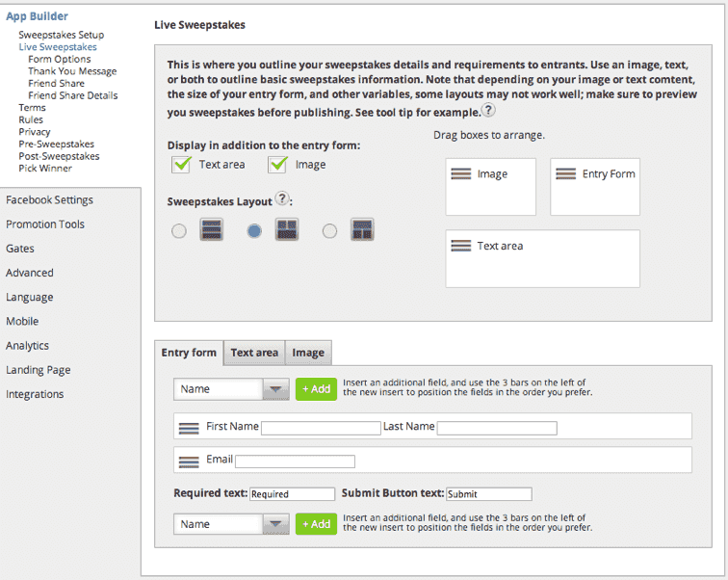Uncheck the Text area checkbox

coord(181,165)
